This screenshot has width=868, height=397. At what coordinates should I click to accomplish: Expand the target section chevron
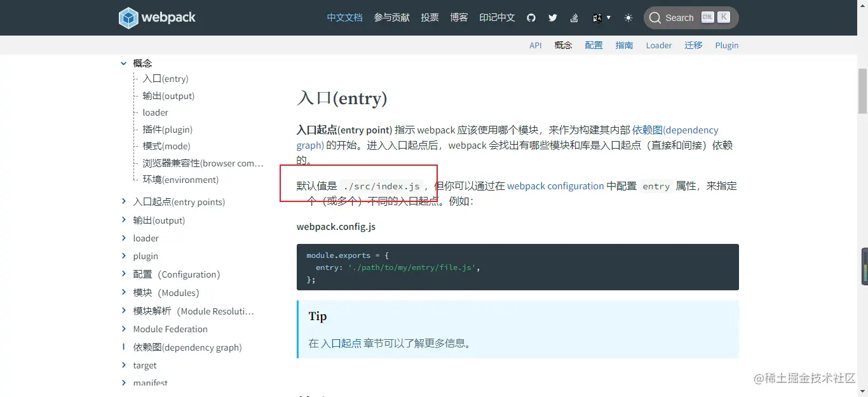pos(123,365)
